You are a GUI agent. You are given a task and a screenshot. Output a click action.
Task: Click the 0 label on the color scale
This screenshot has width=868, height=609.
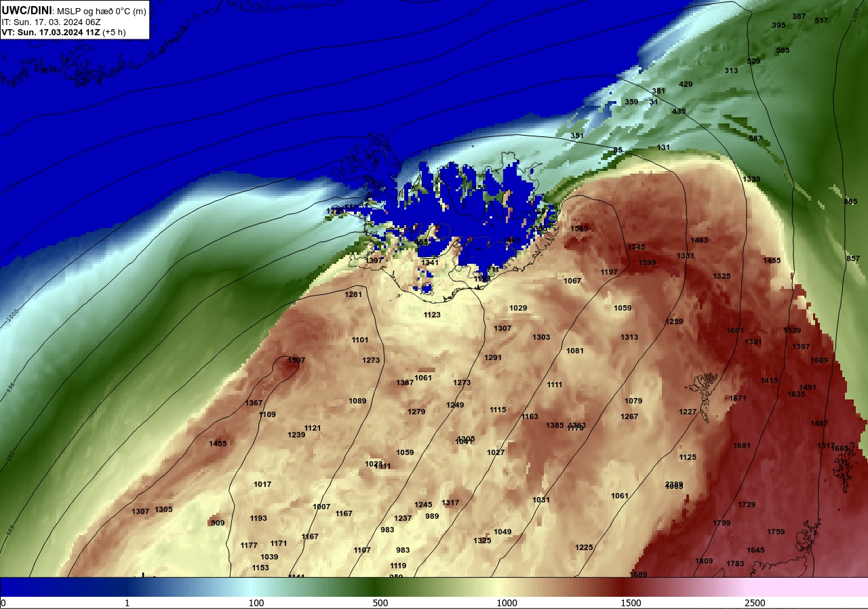point(3,603)
